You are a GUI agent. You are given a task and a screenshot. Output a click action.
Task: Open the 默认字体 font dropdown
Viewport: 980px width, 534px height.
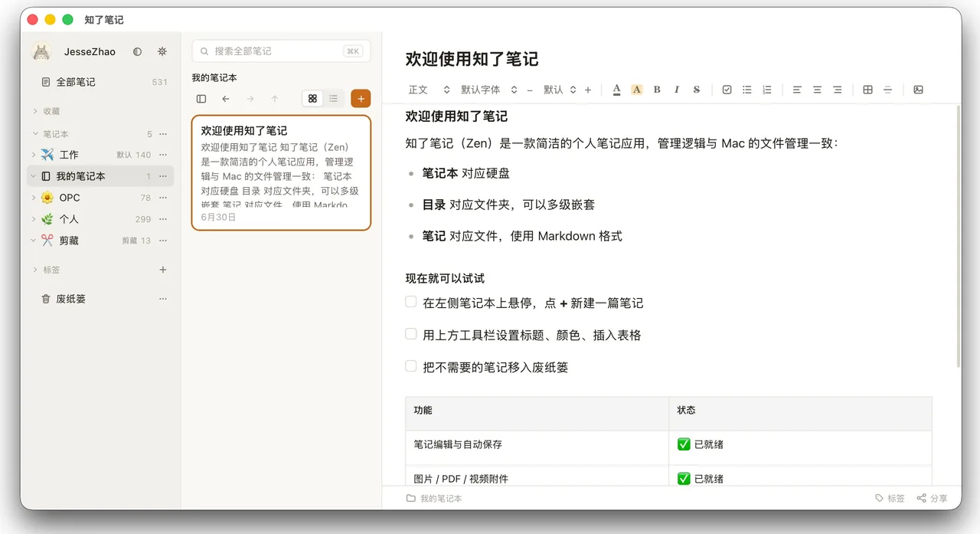coord(489,90)
